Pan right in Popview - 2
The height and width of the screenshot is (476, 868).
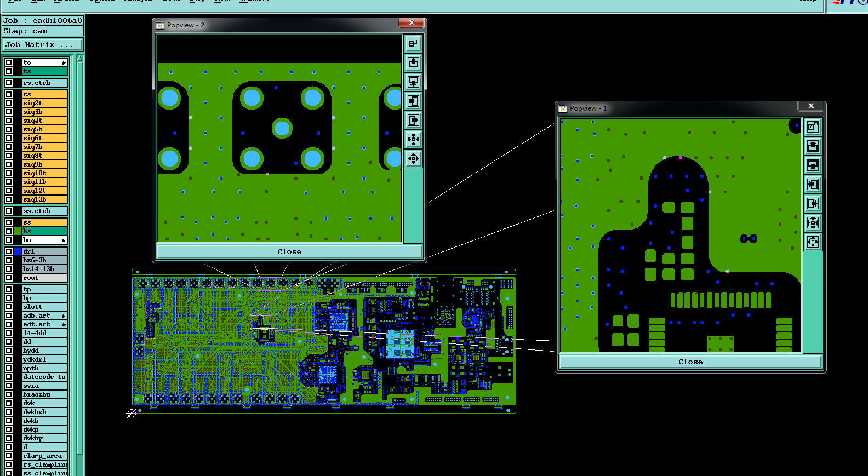(x=413, y=120)
